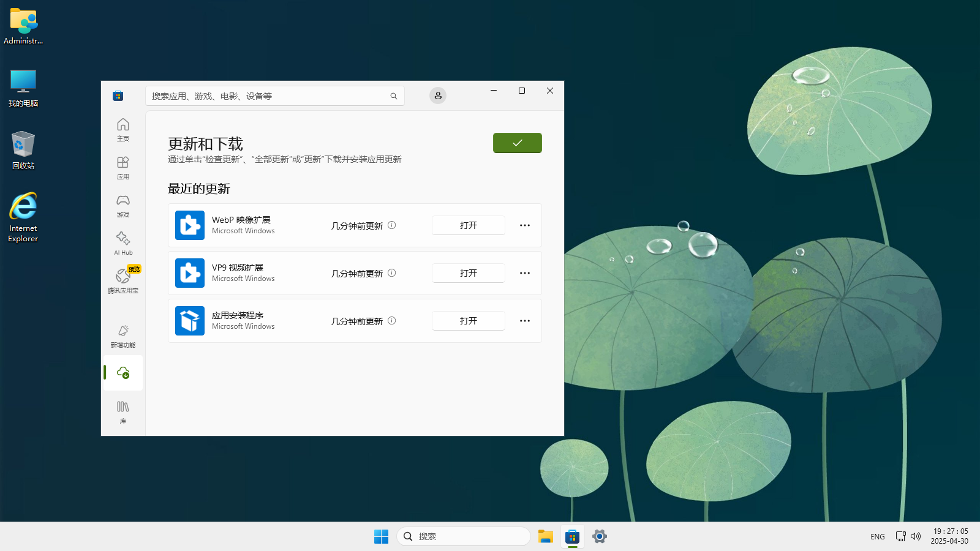Open the 新增功能 what's new item

(123, 336)
